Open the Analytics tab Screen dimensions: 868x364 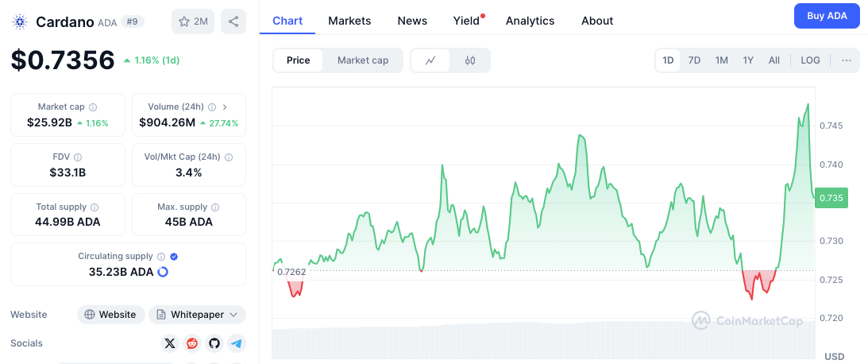(x=530, y=21)
